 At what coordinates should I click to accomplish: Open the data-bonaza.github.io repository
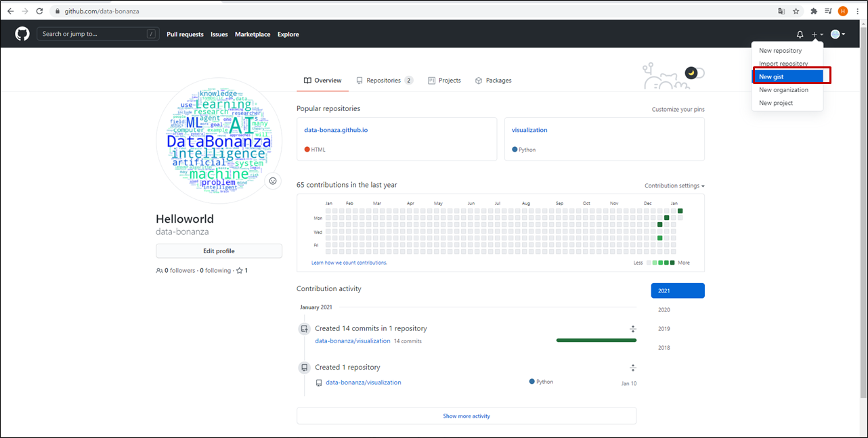337,130
